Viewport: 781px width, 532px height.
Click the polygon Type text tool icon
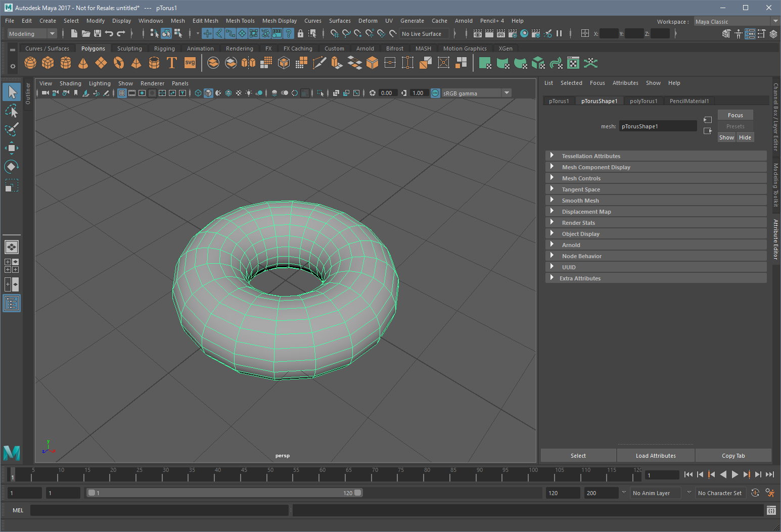tap(172, 63)
